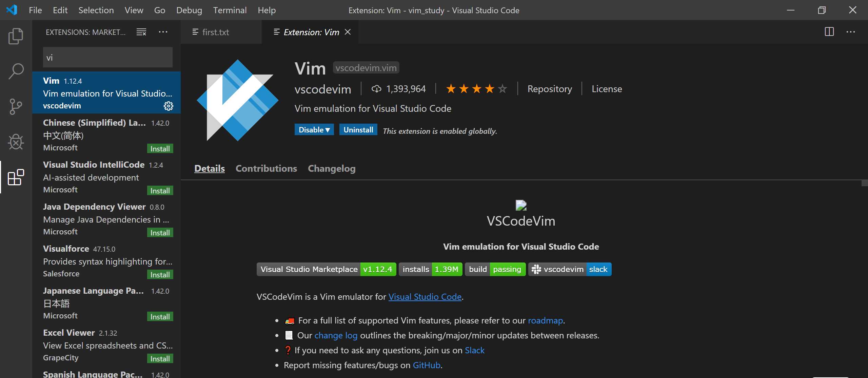Image resolution: width=868 pixels, height=378 pixels.
Task: Click the broken VSCodeVim header image
Action: coord(521,205)
